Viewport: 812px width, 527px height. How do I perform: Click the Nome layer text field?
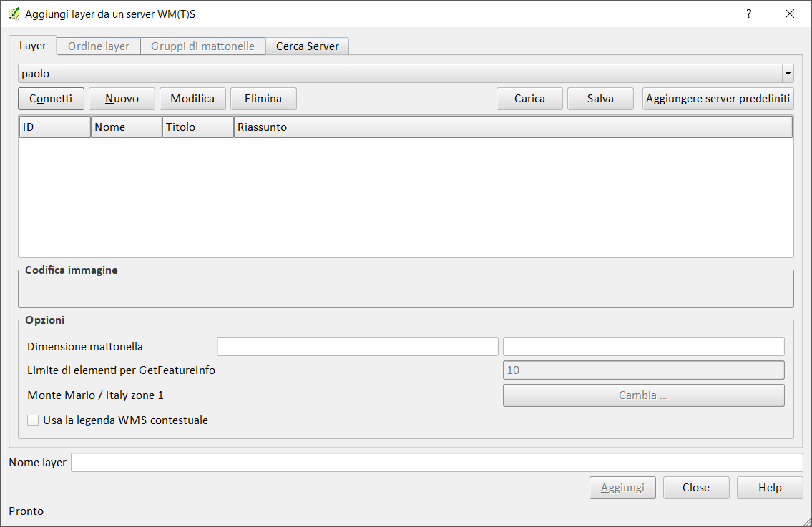coord(436,463)
